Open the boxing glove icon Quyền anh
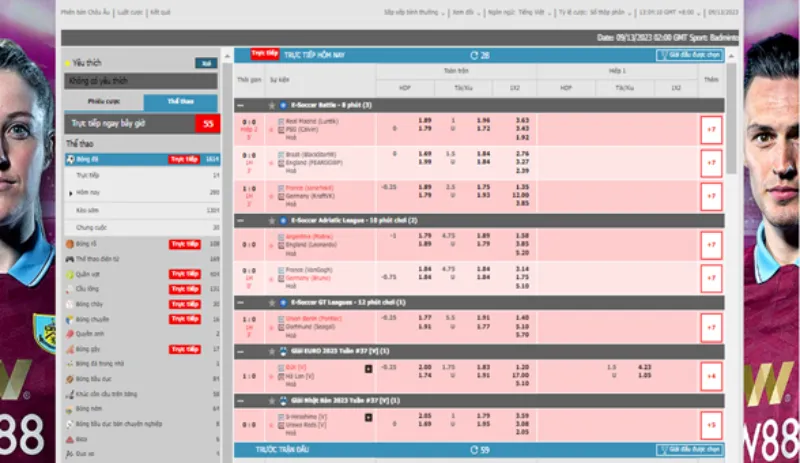800x463 pixels. coord(70,334)
